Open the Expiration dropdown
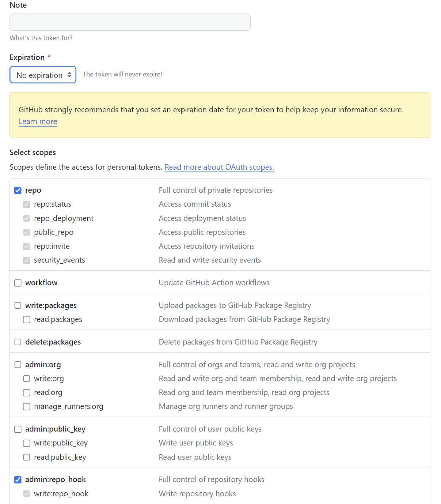The width and height of the screenshot is (441, 504). tap(43, 75)
